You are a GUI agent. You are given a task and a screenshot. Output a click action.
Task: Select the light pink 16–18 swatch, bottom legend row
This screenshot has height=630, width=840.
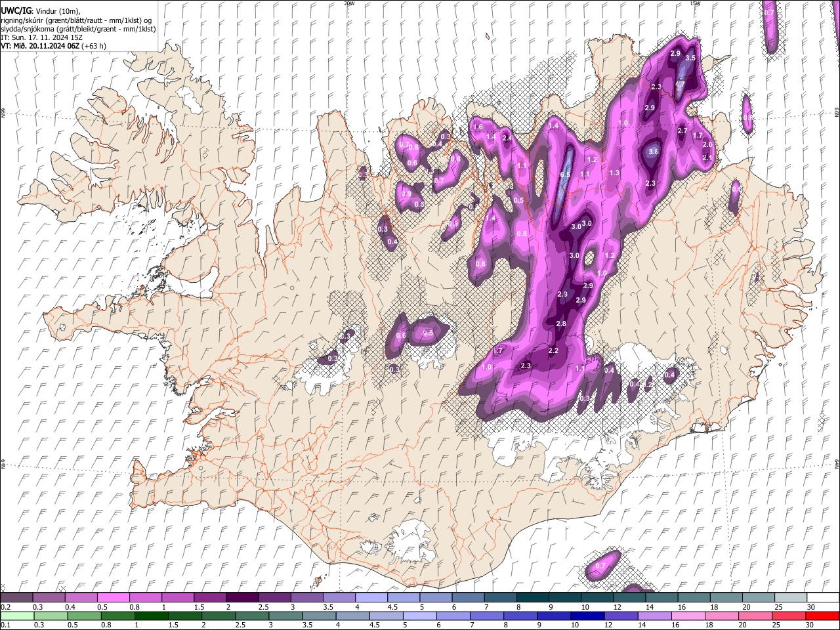click(690, 616)
